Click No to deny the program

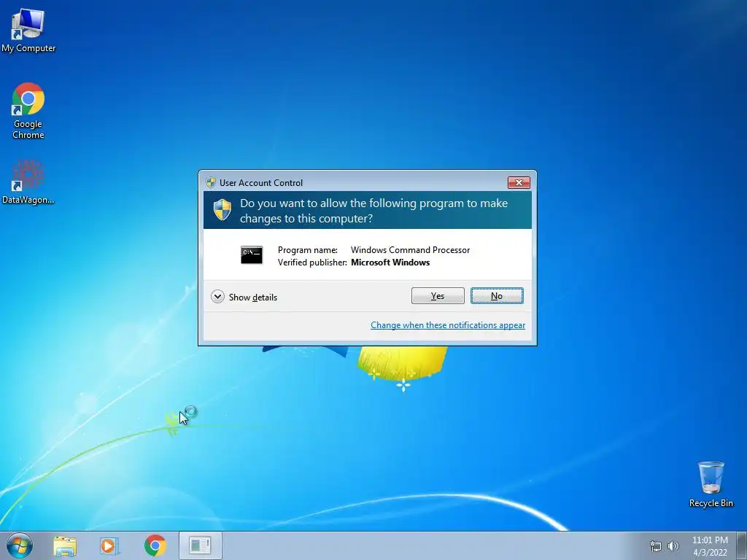coord(497,296)
